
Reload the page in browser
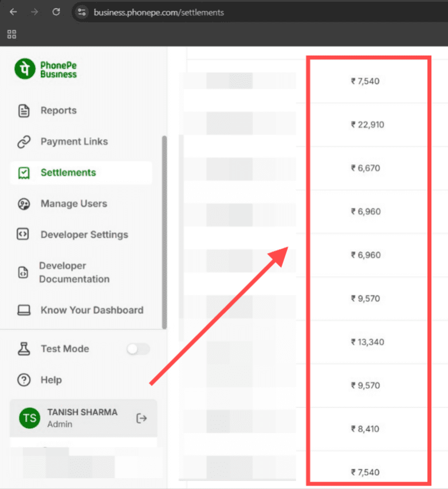click(x=56, y=12)
